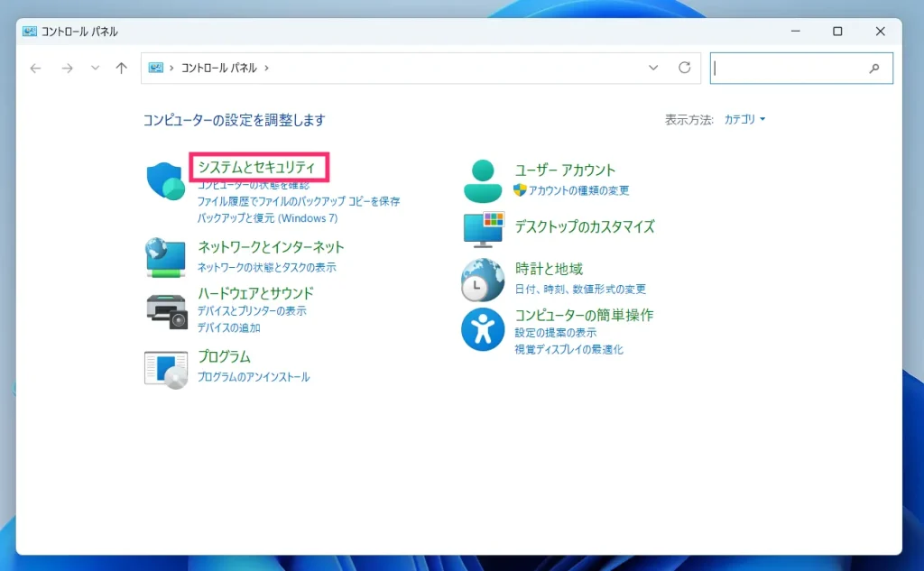Maximize the コントロール パネル window

click(837, 32)
